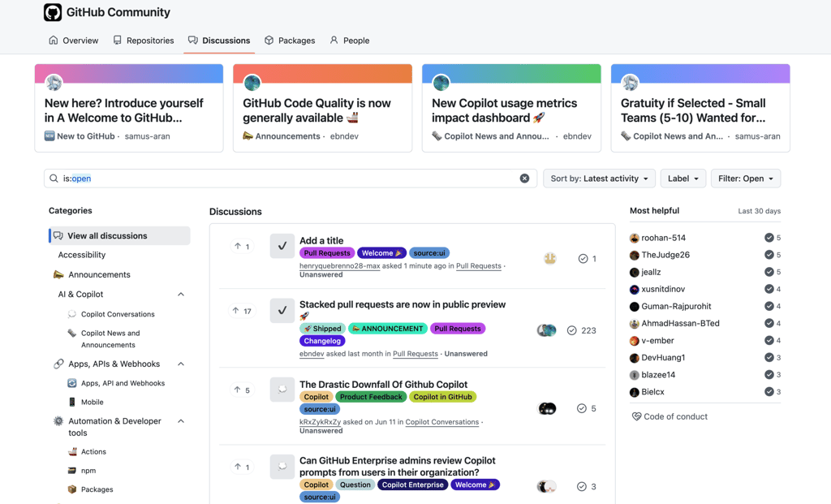
Task: Open the comment count on 'Add a title'
Action: coord(588,259)
